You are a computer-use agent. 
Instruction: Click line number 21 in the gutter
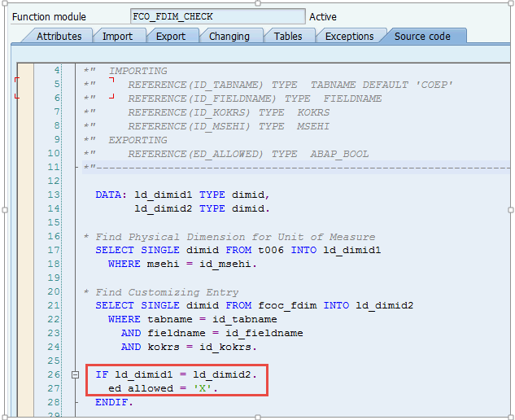(x=54, y=305)
